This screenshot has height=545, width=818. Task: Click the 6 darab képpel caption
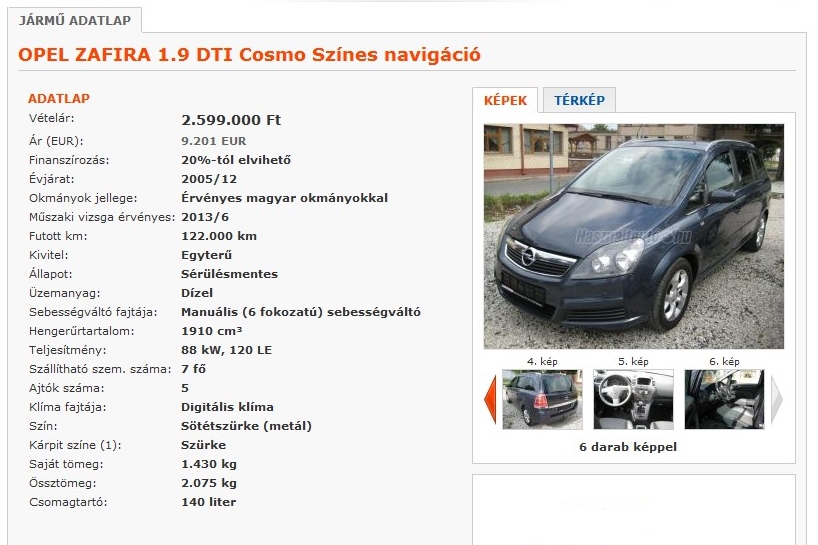tap(628, 447)
